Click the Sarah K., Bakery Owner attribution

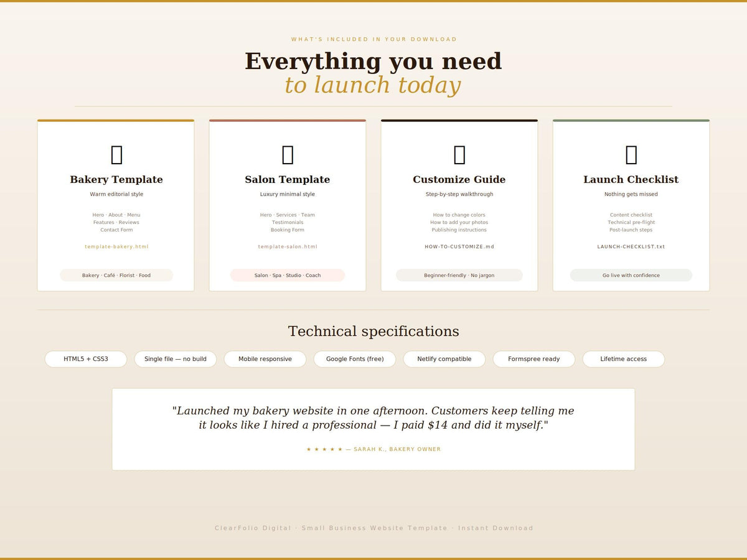point(397,449)
